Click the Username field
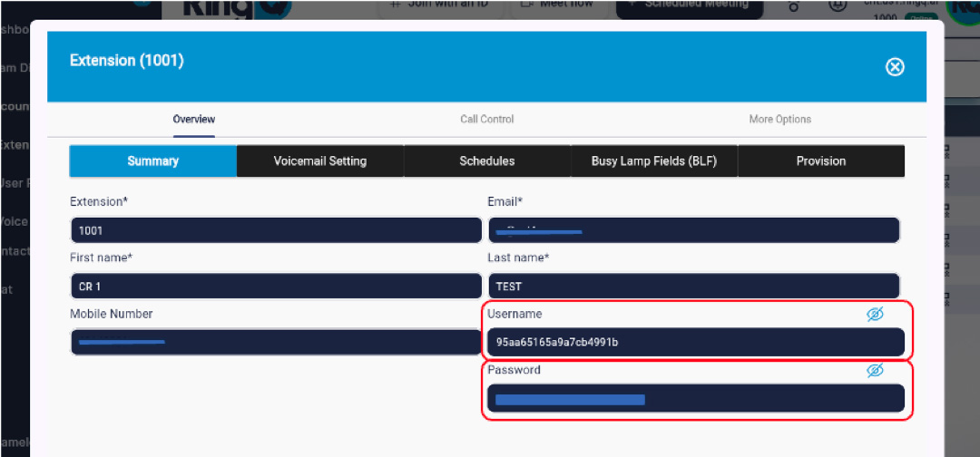The image size is (980, 457). 695,342
